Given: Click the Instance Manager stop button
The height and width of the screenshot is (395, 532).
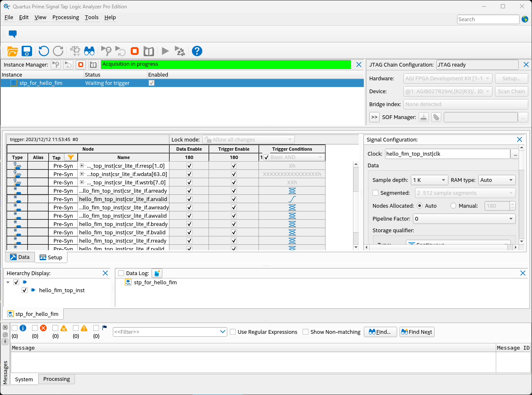Looking at the screenshot, I should point(81,65).
